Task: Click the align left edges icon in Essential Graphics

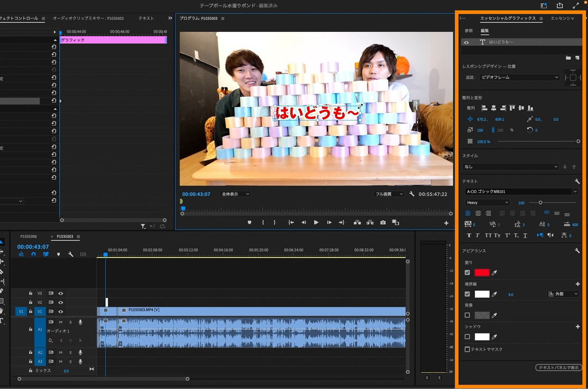Action: click(x=485, y=108)
